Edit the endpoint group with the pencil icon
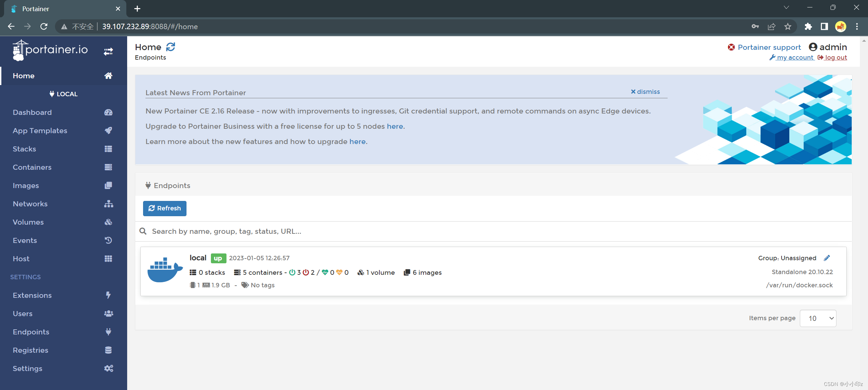This screenshot has height=390, width=868. (827, 258)
